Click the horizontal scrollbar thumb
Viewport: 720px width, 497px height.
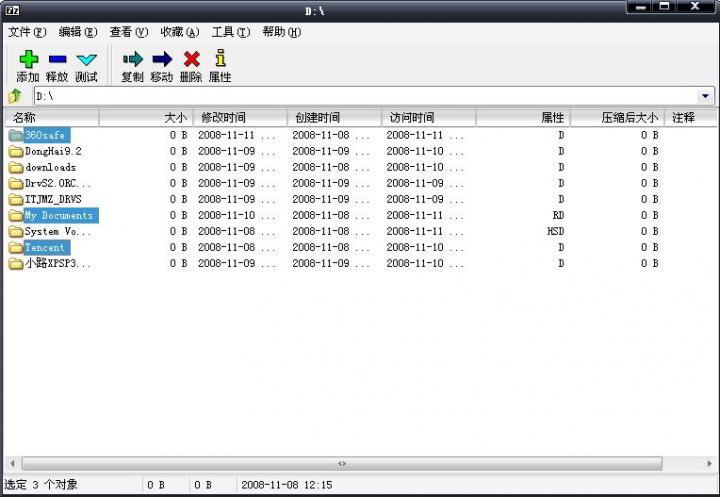click(x=342, y=464)
